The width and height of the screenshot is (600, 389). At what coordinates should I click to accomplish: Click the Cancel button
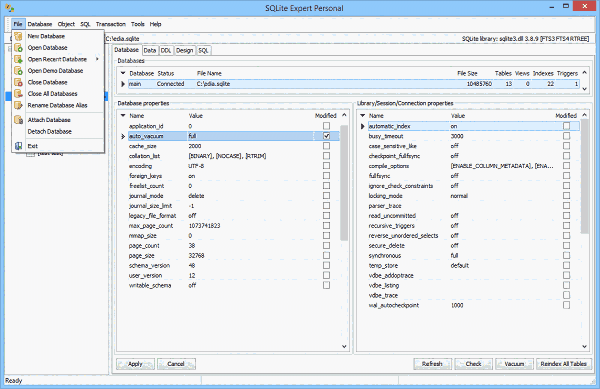click(x=176, y=364)
